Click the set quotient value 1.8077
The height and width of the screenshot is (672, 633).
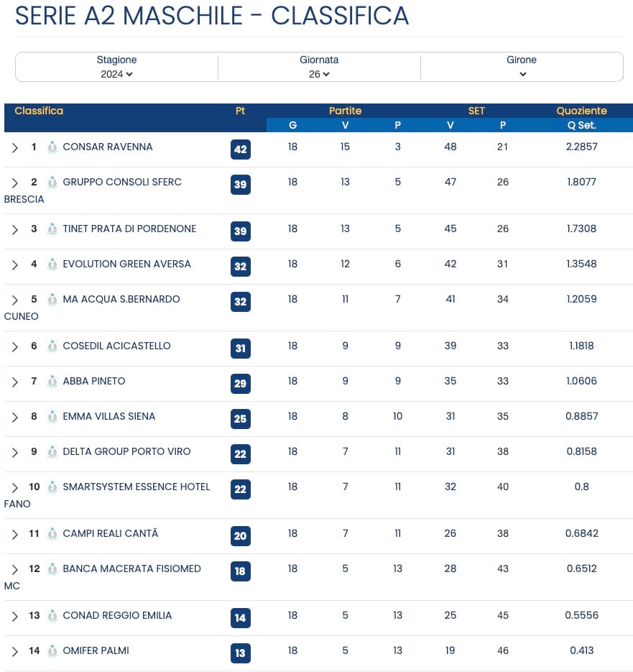(581, 182)
